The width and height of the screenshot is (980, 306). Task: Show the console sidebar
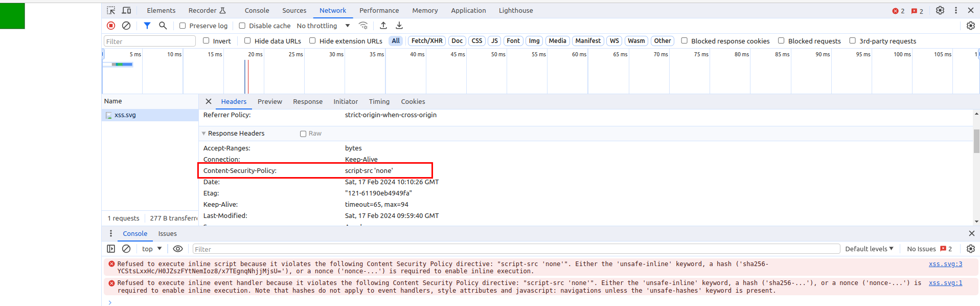tap(111, 249)
